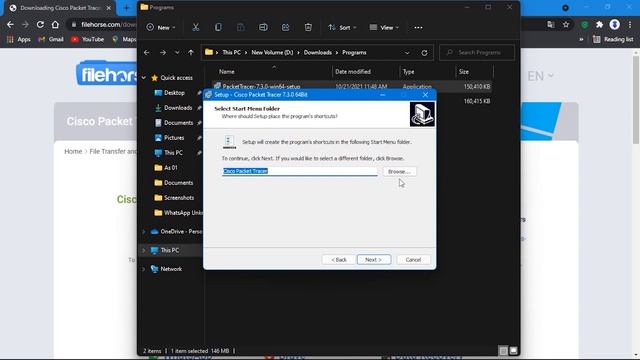This screenshot has width=640, height=360.
Task: Open the View dropdown in Explorer
Action: point(384,27)
